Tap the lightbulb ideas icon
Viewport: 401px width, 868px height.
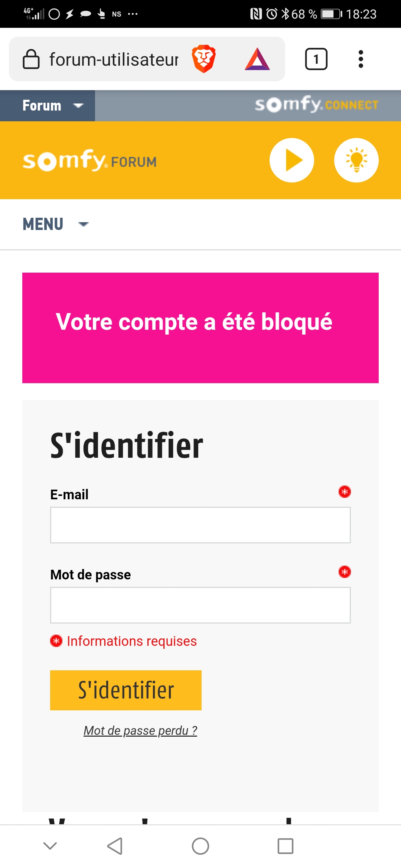[356, 160]
